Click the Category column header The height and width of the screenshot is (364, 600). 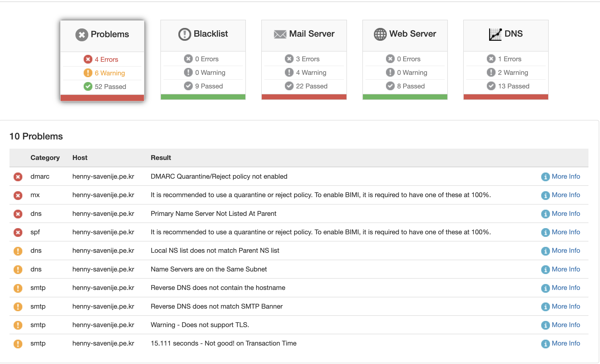click(45, 158)
